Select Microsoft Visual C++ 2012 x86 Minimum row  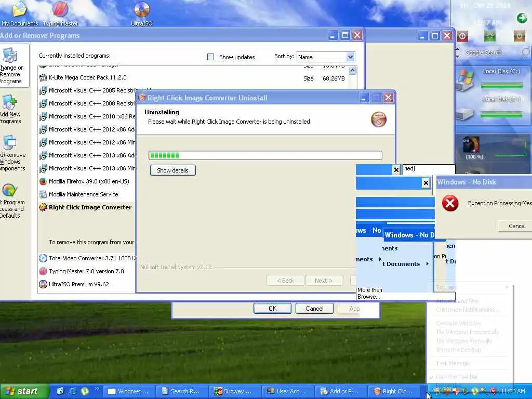(87, 142)
